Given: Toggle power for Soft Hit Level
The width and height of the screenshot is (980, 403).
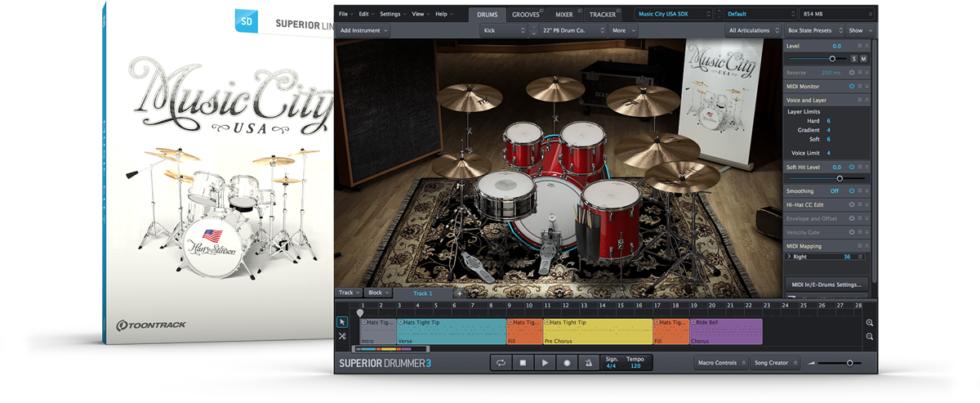Looking at the screenshot, I should (851, 166).
